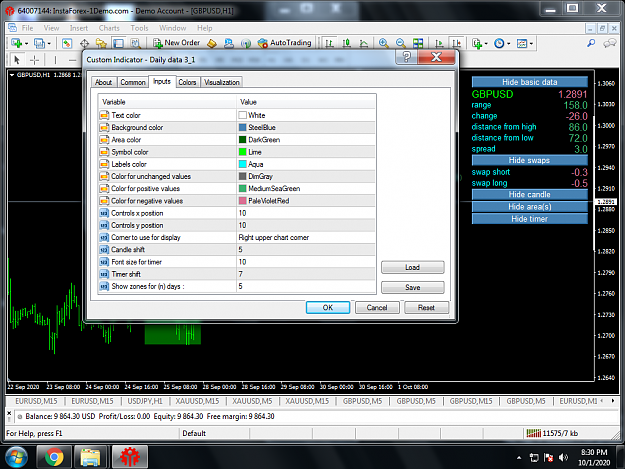Image resolution: width=625 pixels, height=469 pixels.
Task: Select the crosshair tool
Action: pyautogui.click(x=35, y=60)
